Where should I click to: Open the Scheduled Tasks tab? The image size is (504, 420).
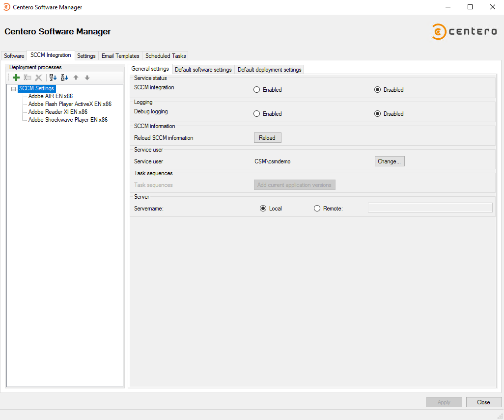pos(166,56)
